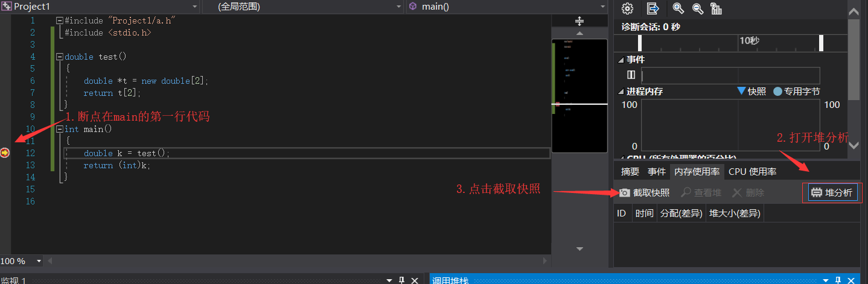Pin the 监视 1 panel

[x=401, y=280]
